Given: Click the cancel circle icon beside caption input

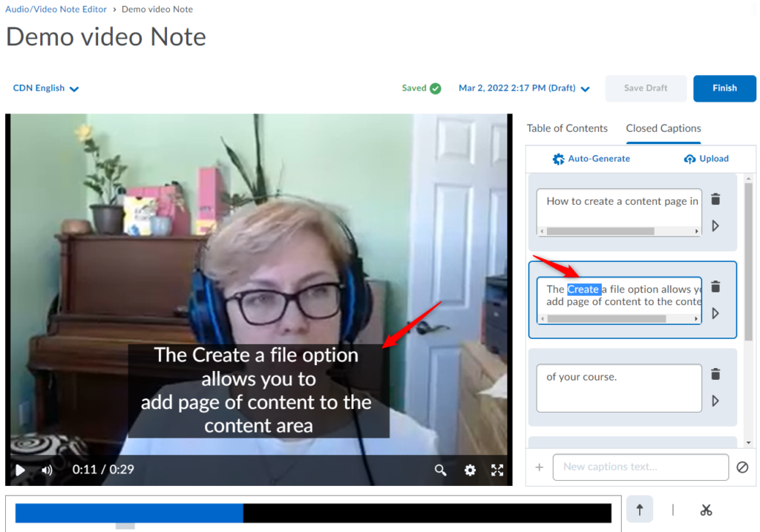Looking at the screenshot, I should coord(742,467).
